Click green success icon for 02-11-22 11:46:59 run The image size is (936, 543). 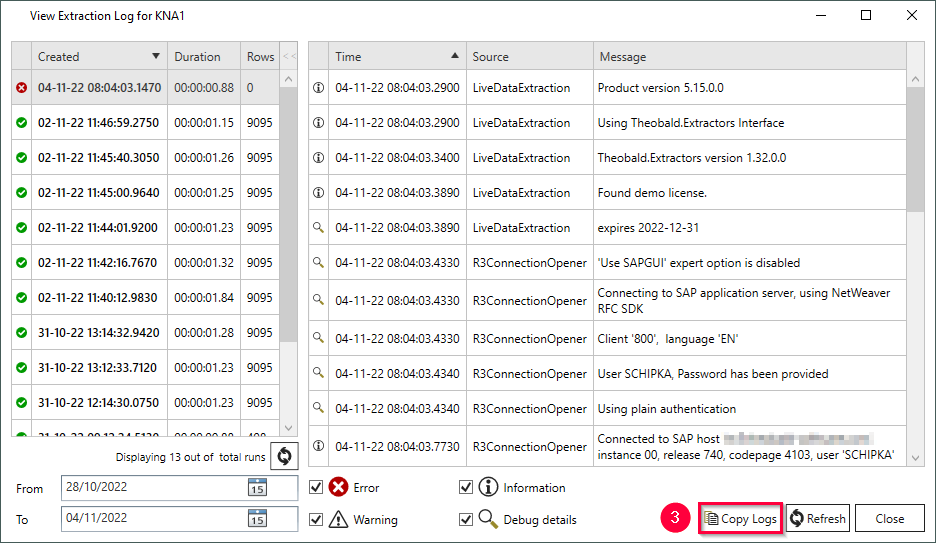[x=22, y=123]
